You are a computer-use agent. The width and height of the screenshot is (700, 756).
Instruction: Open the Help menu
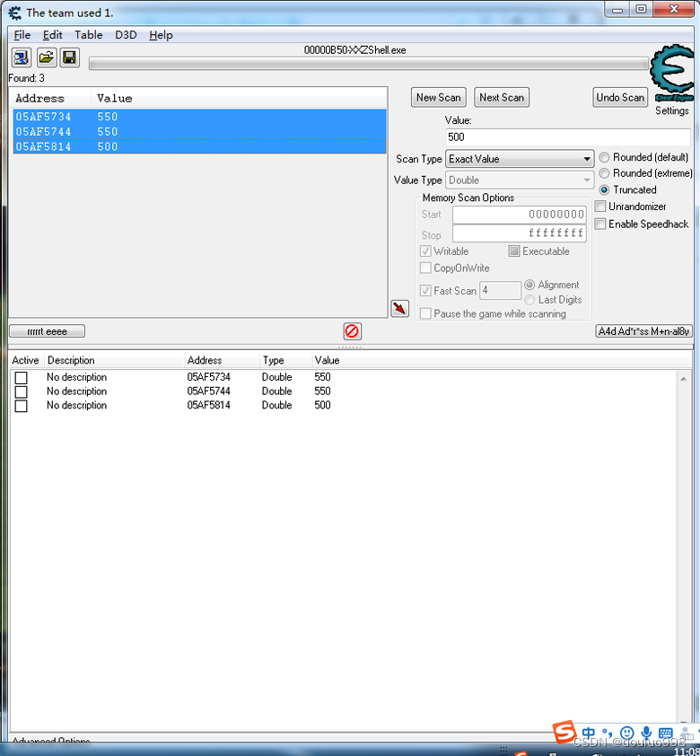(161, 35)
